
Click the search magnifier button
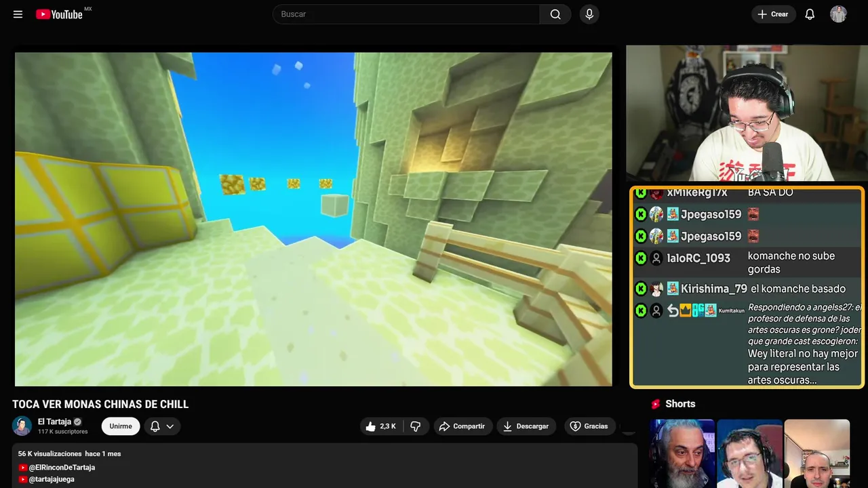(x=555, y=14)
